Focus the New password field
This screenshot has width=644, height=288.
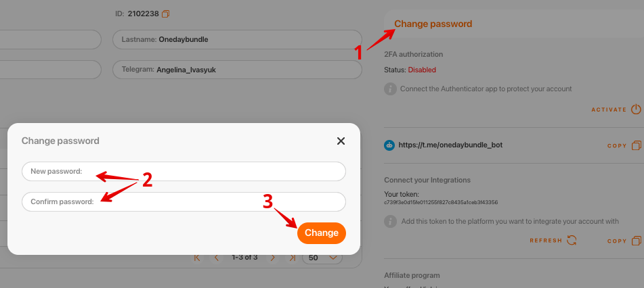184,172
